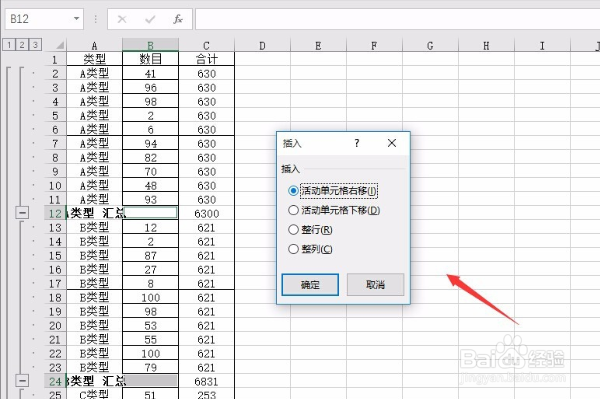Select column D header
This screenshot has height=399, width=600.
pos(262,46)
